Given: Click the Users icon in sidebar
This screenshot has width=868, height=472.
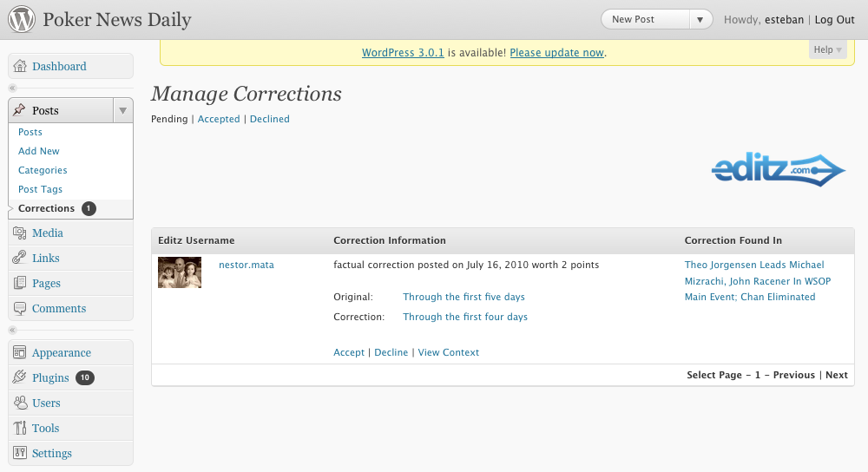Looking at the screenshot, I should [x=20, y=403].
